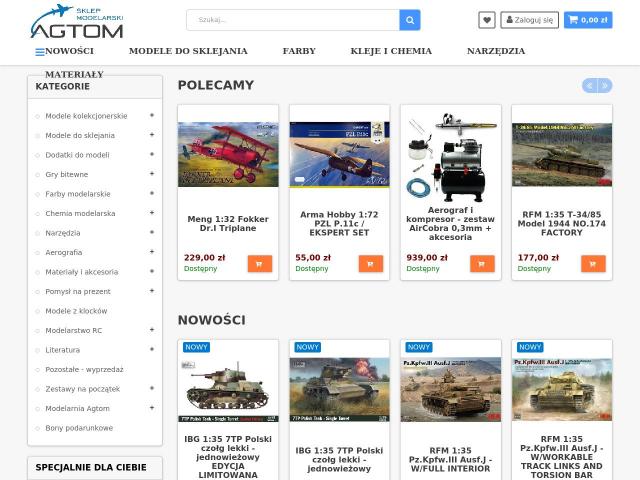Image resolution: width=640 pixels, height=480 pixels.
Task: Open the Modele do sklejania menu
Action: point(188,51)
